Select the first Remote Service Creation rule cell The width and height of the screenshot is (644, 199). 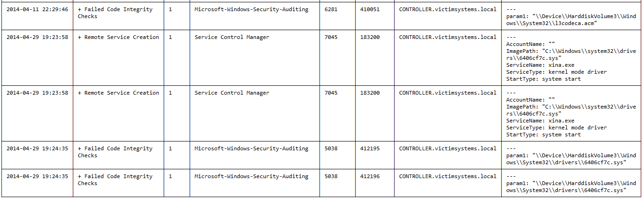pyautogui.click(x=118, y=38)
